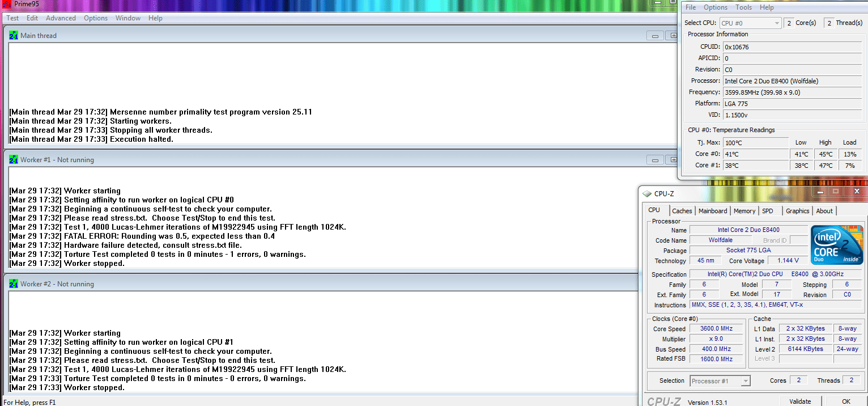This screenshot has width=868, height=406.
Task: Select the CPU tab in CPU-Z
Action: pyautogui.click(x=654, y=210)
